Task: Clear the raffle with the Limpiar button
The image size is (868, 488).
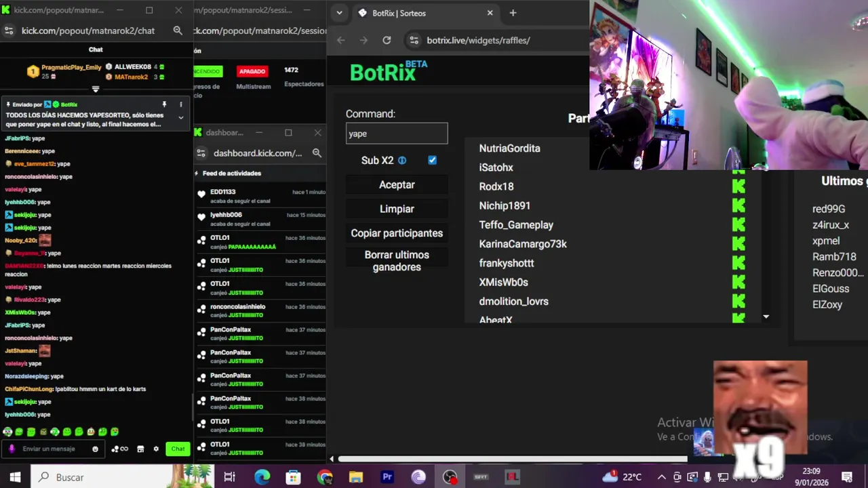Action: tap(397, 209)
